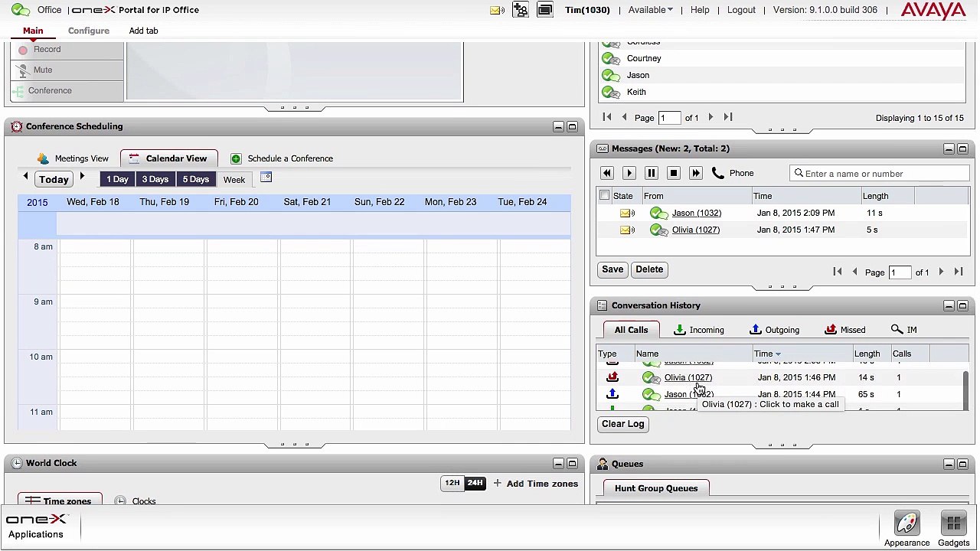Select 3 Days calendar view
The width and height of the screenshot is (980, 551).
point(155,179)
